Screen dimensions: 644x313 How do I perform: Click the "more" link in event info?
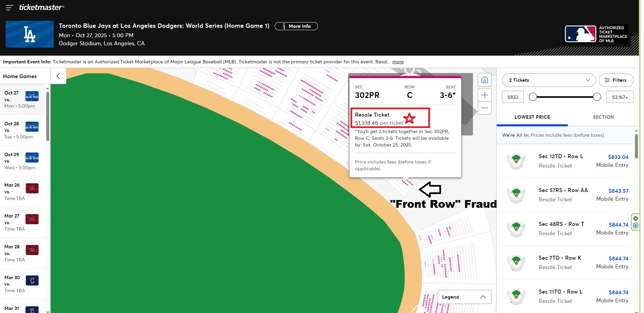click(398, 62)
